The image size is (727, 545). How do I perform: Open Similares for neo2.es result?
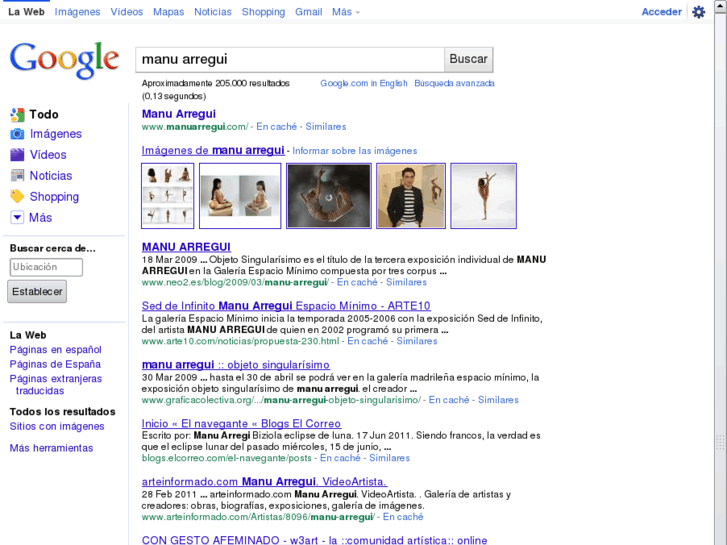click(x=407, y=282)
